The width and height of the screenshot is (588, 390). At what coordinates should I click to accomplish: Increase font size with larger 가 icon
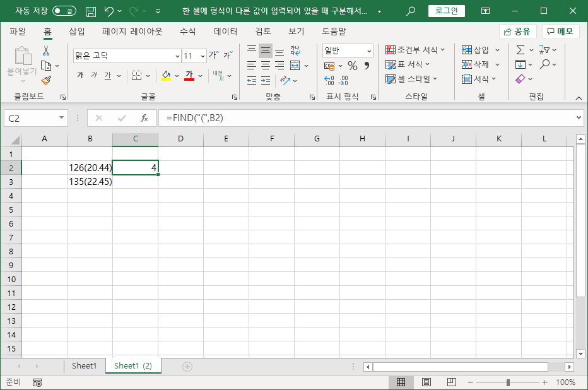[214, 55]
